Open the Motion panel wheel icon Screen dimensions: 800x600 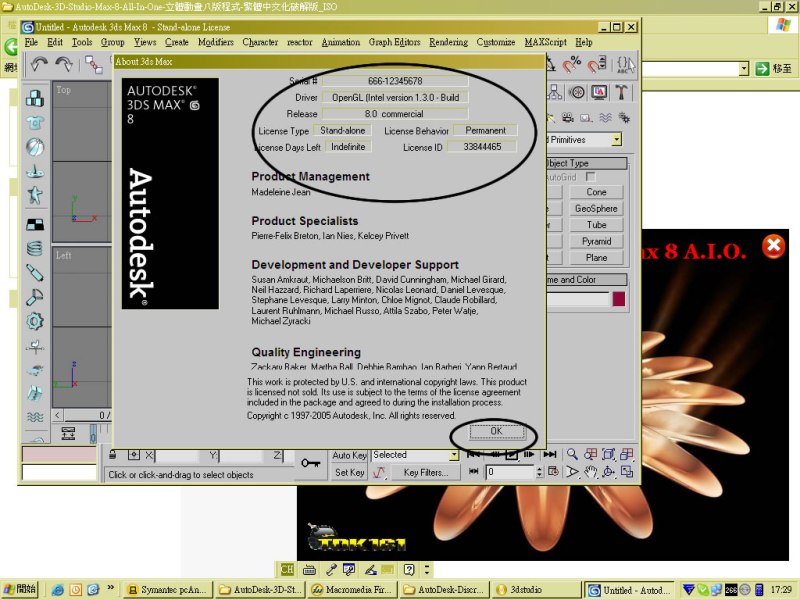(577, 92)
